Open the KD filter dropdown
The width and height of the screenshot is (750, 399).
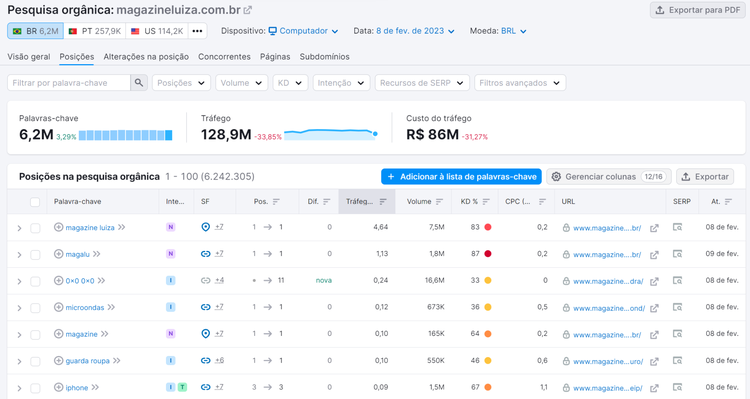click(x=290, y=83)
